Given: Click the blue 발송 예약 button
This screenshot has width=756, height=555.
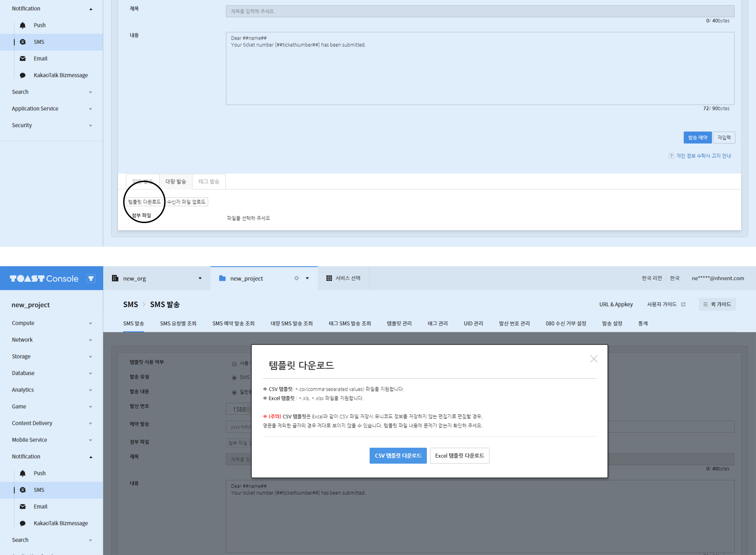Looking at the screenshot, I should click(x=698, y=138).
